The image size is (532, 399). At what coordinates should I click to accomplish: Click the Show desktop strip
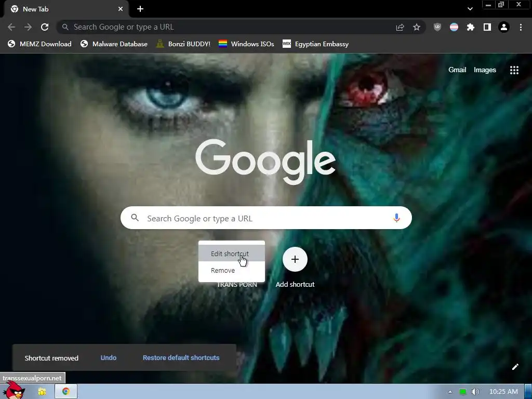pyautogui.click(x=528, y=392)
